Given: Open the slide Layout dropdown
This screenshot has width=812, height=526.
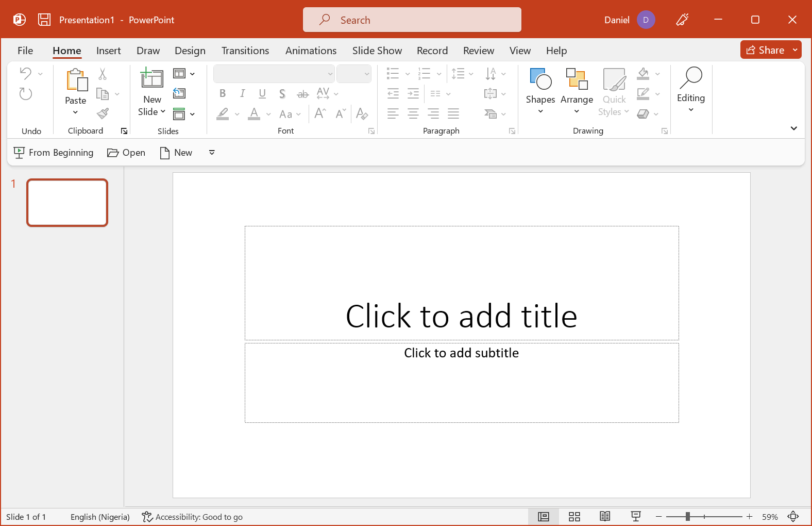Looking at the screenshot, I should 184,74.
